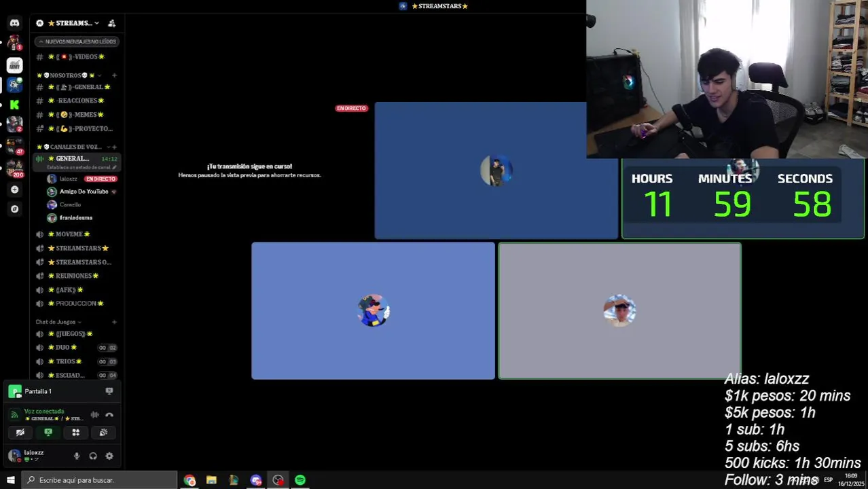
Task: Join the REUNIONES voice channel
Action: coord(77,276)
